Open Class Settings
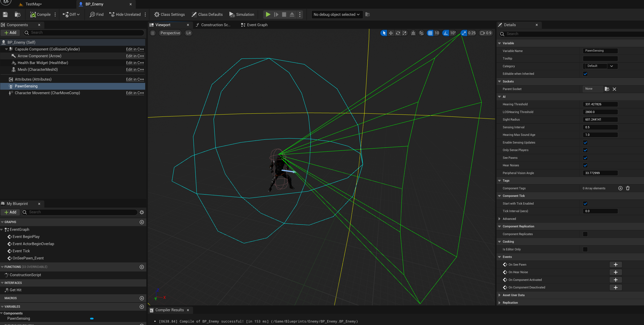This screenshot has width=644, height=325. [x=169, y=15]
